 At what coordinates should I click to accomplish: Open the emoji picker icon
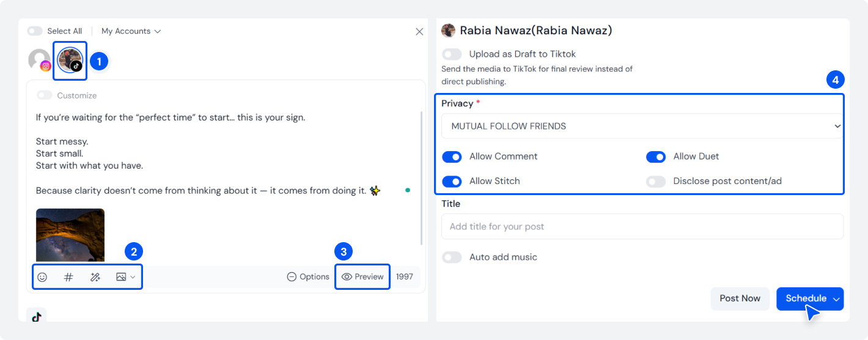point(42,277)
